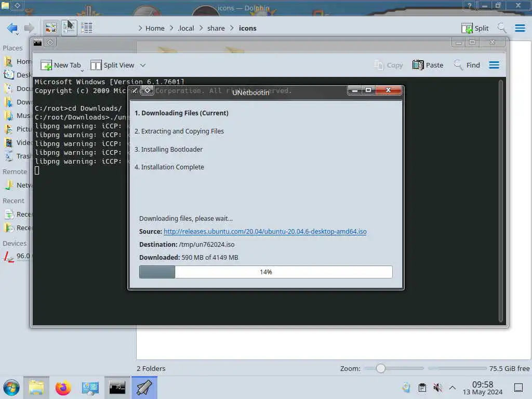Click Konsole's title bar window menu icon

pos(37,43)
